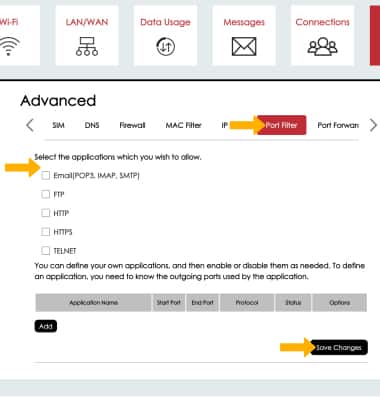This screenshot has height=400, width=380.
Task: Click the Save Changes button
Action: click(339, 348)
